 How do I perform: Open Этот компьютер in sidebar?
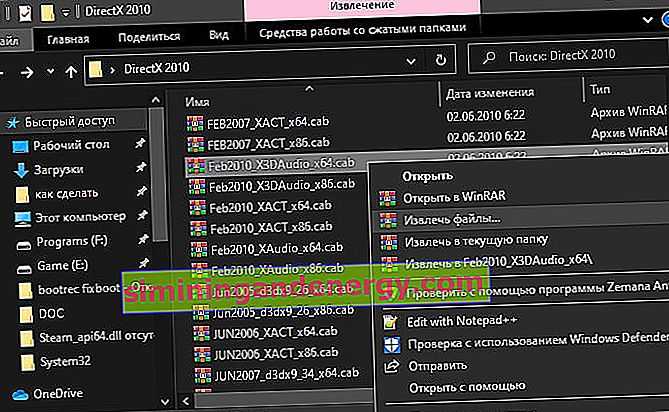(x=80, y=218)
